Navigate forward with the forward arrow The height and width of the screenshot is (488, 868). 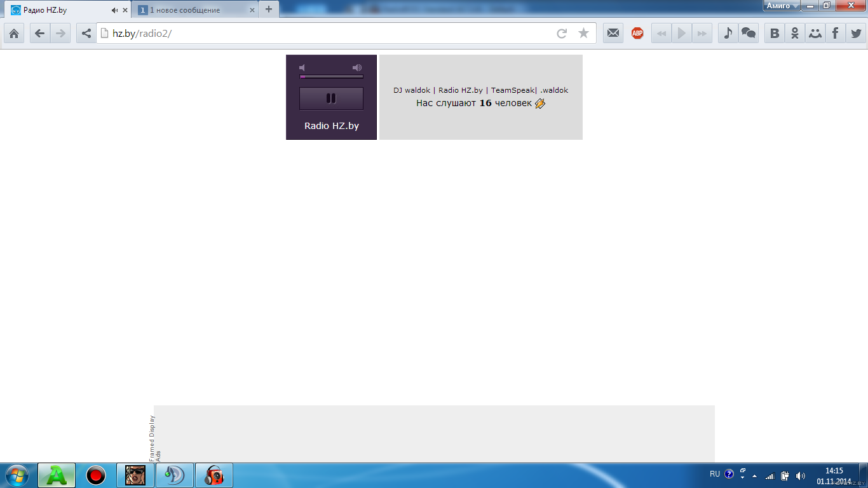click(x=60, y=33)
